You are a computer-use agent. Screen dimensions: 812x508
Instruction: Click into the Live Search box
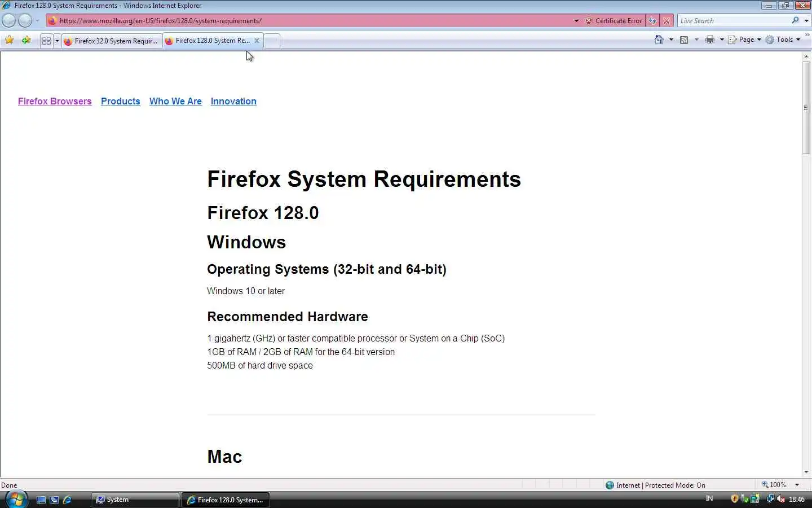[x=733, y=21]
